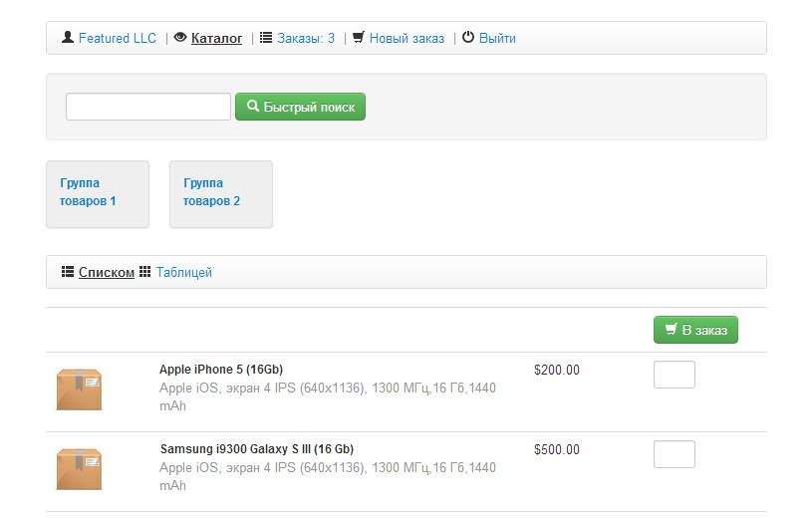Click the box image for Apple iPhone 5
Viewport: 812px width, 518px height.
[x=80, y=388]
